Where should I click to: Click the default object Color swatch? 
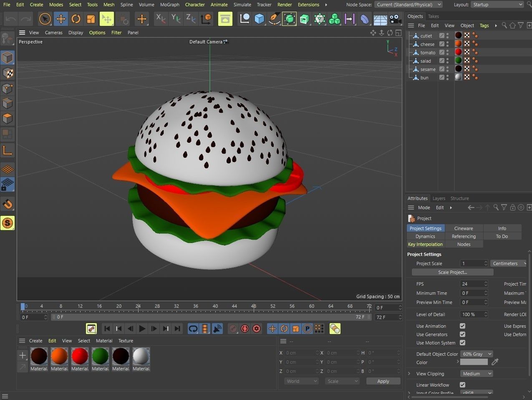click(x=474, y=362)
